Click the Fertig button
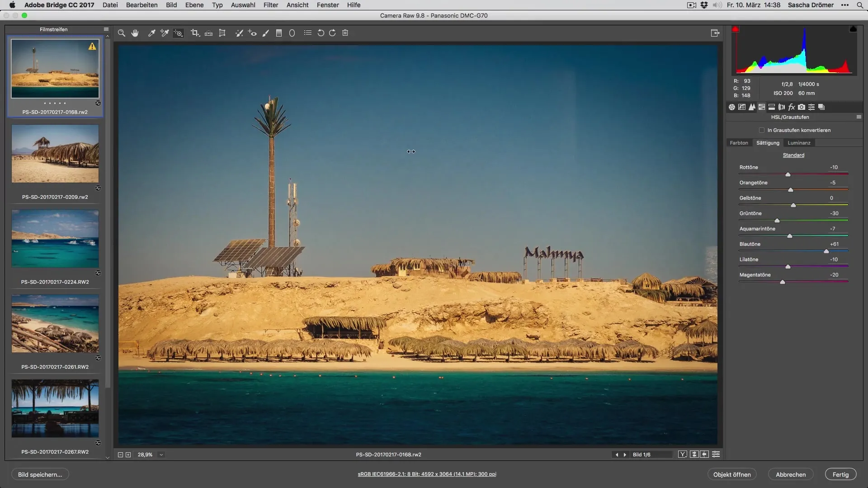 tap(840, 474)
